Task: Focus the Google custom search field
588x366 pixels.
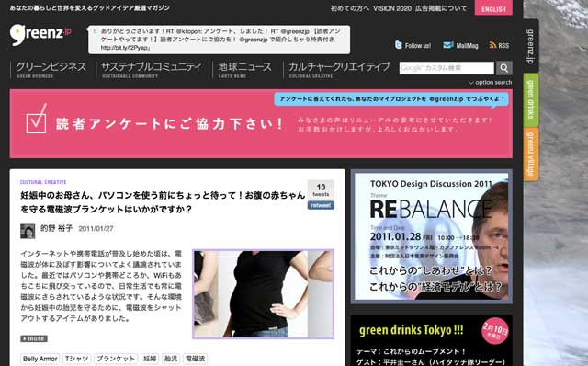Action: pos(447,68)
